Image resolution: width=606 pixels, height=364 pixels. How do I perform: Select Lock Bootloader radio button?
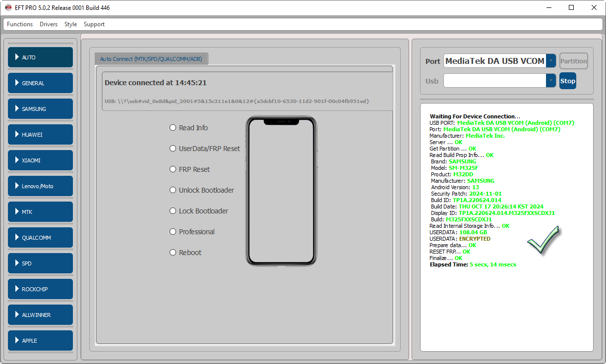[x=199, y=211]
